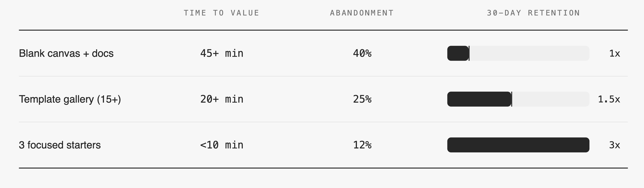Click the "<10 min" time value
This screenshot has width=644, height=188.
(x=222, y=145)
